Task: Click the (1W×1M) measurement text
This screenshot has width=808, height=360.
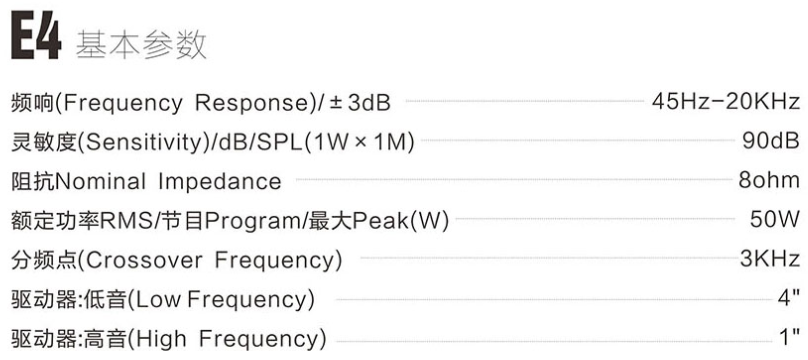Action: point(360,142)
